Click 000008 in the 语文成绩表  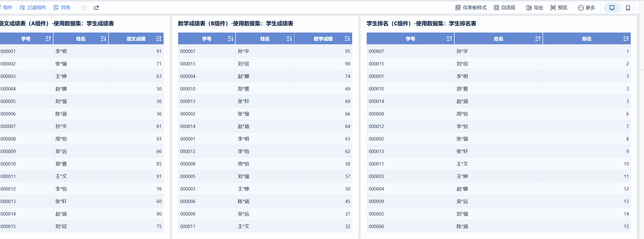pyautogui.click(x=8, y=139)
